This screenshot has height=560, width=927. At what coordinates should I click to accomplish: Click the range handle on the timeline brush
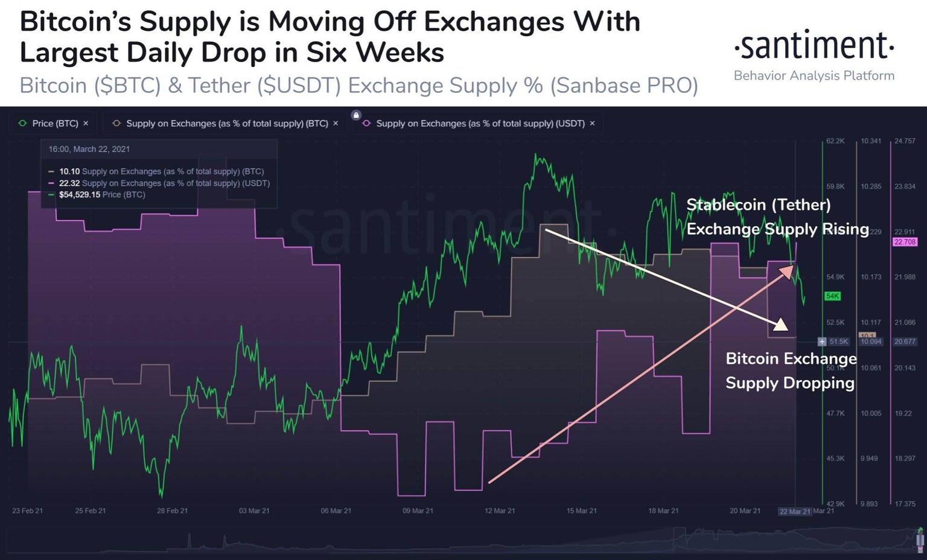click(x=920, y=539)
